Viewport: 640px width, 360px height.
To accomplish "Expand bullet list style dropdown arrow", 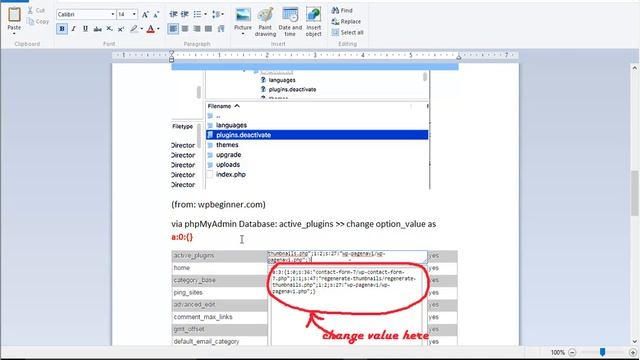I will pyautogui.click(x=205, y=14).
